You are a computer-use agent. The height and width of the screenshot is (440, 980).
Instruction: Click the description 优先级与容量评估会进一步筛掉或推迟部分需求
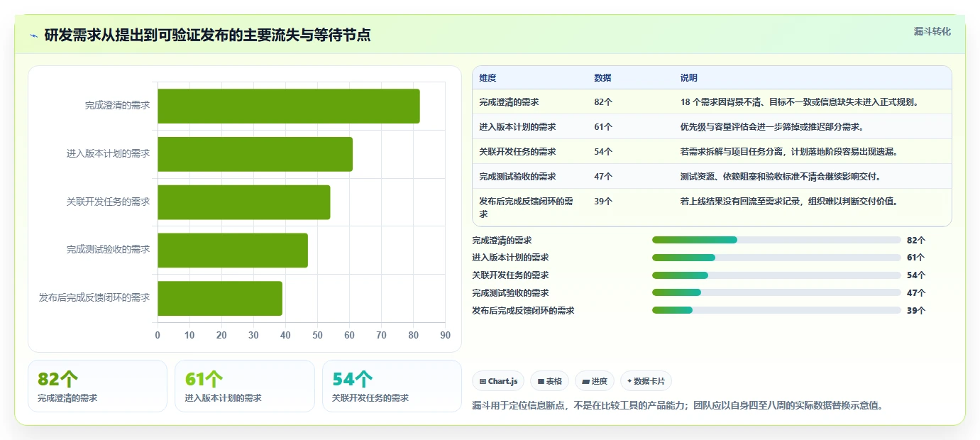coord(771,126)
